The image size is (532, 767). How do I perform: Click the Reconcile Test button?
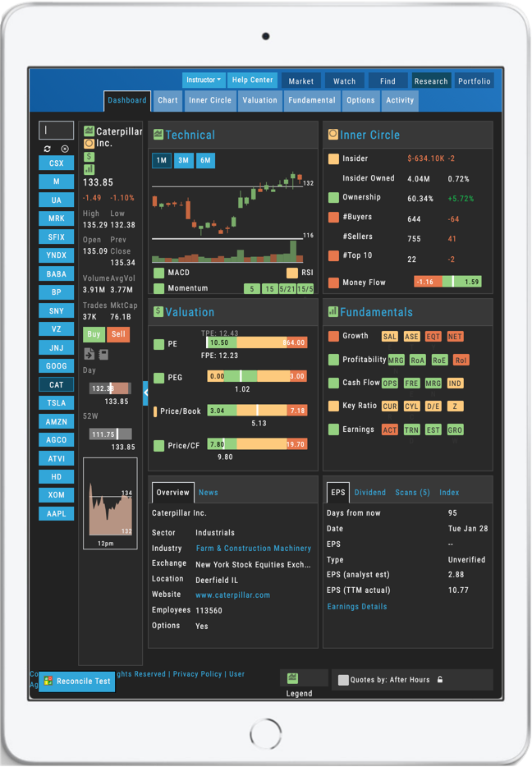(x=77, y=681)
